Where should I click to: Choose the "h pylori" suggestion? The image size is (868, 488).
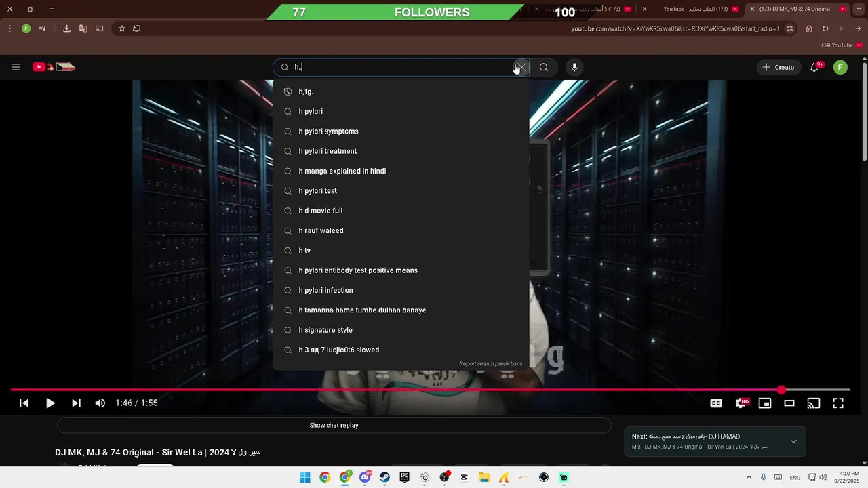tap(401, 111)
